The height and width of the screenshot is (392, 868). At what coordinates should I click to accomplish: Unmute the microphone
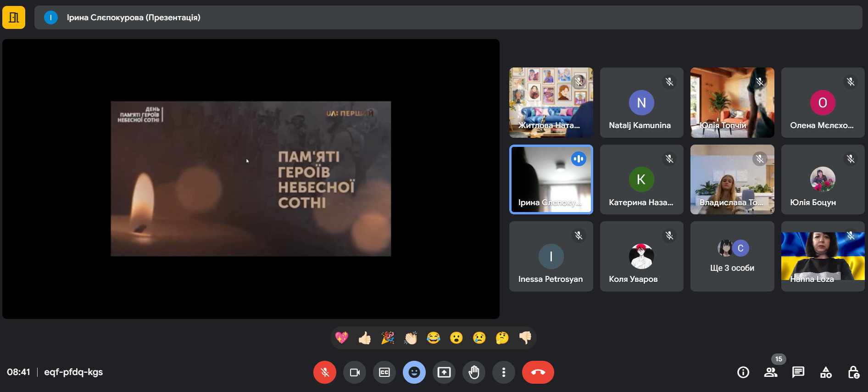(x=325, y=372)
